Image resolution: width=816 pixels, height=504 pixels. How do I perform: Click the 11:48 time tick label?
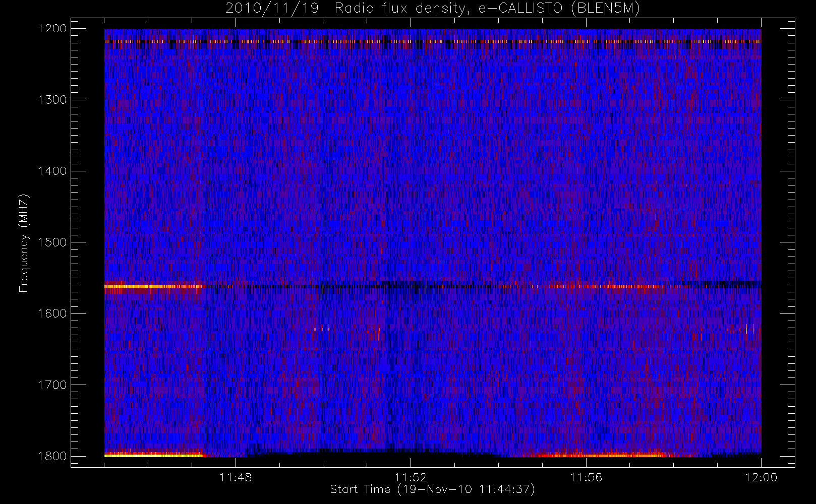click(x=236, y=477)
